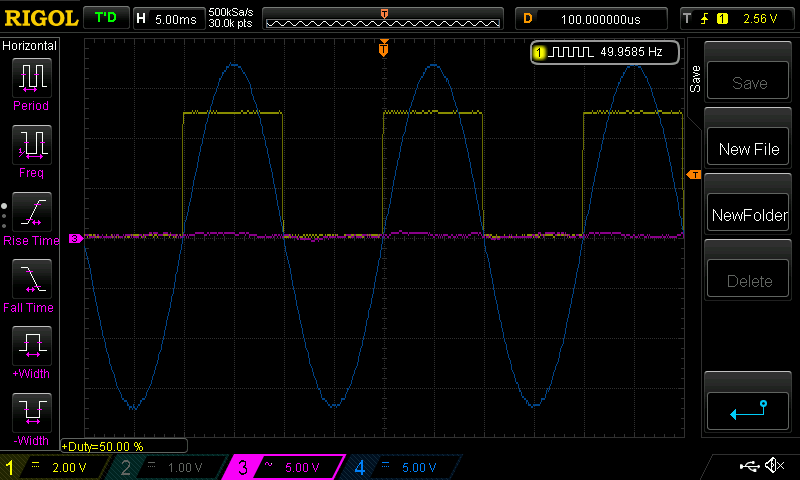Open the Horizontal measurement menu header
Screen dimensions: 800x480
click(30, 46)
